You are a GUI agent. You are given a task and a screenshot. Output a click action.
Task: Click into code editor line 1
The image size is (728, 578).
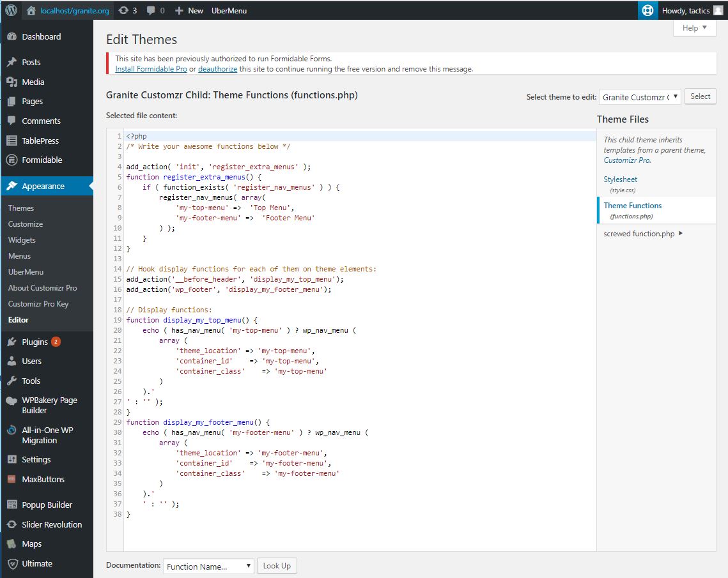pyautogui.click(x=360, y=136)
